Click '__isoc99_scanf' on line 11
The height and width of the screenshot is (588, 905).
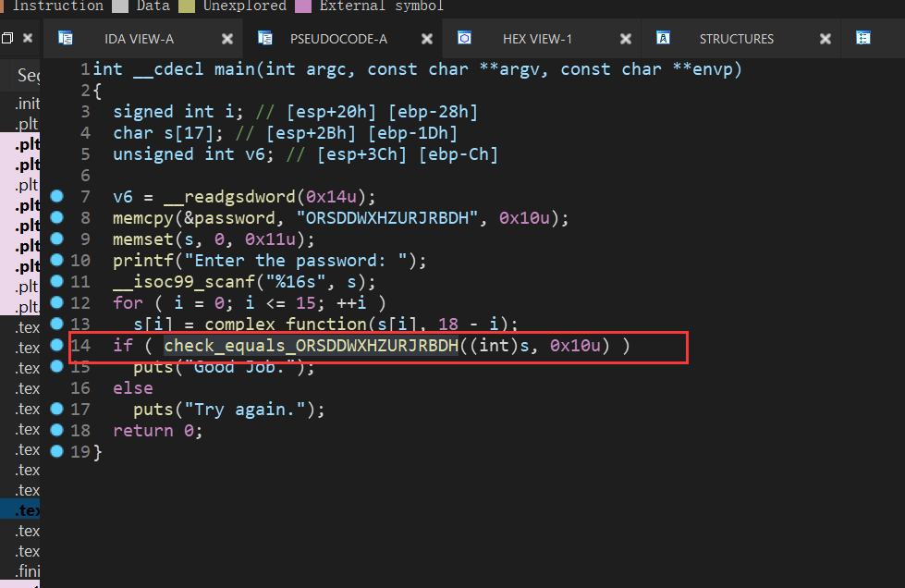click(x=184, y=282)
